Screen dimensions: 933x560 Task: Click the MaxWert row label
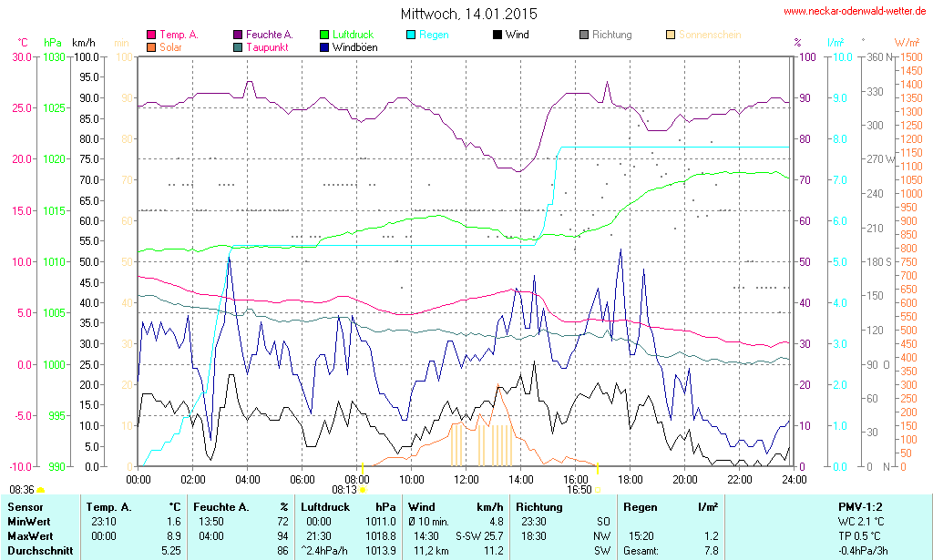(30, 535)
